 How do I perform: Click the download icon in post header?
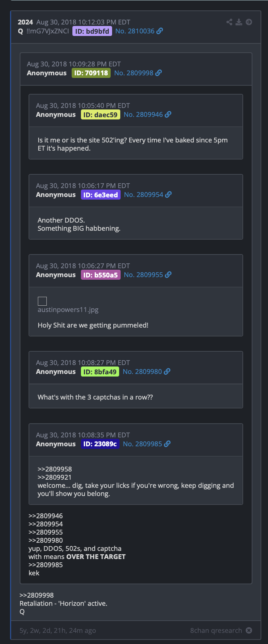239,22
